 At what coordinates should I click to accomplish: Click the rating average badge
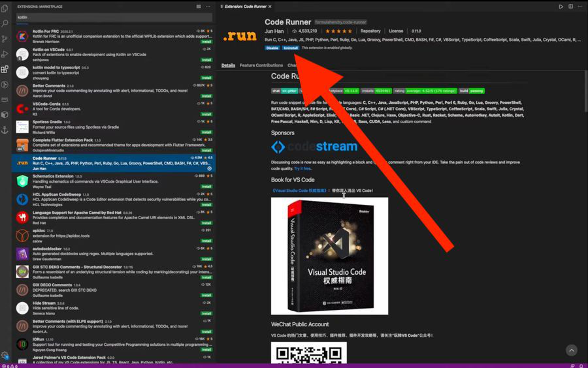point(425,91)
